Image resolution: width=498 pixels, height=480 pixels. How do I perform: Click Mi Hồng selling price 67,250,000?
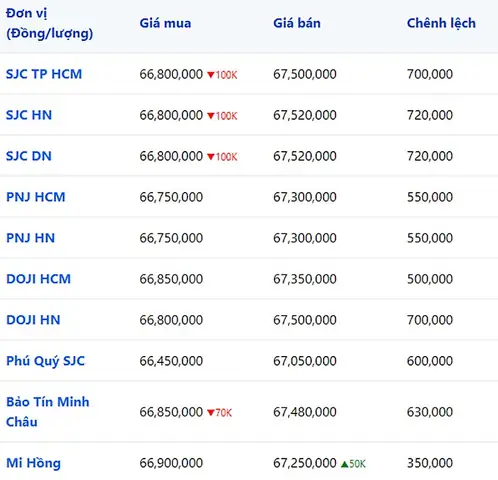coord(305,463)
